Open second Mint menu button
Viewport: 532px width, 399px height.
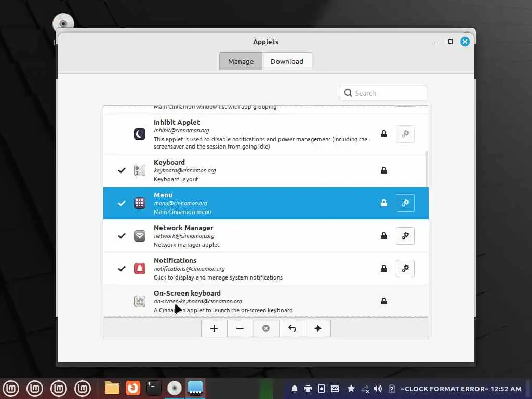[35, 388]
